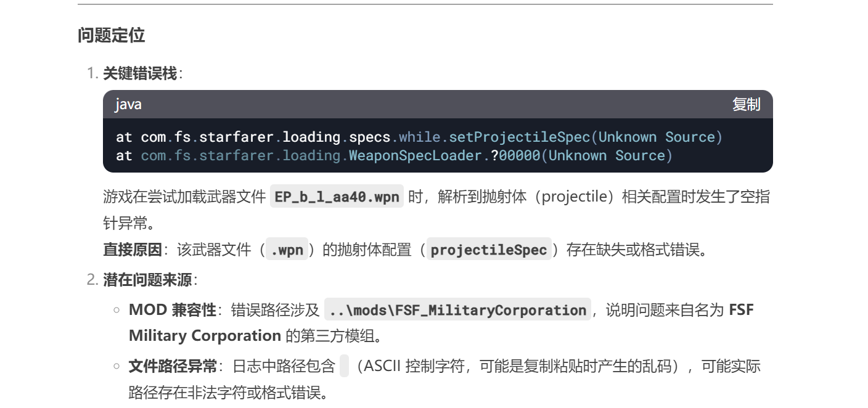Click the dark code block header bar

pyautogui.click(x=432, y=105)
